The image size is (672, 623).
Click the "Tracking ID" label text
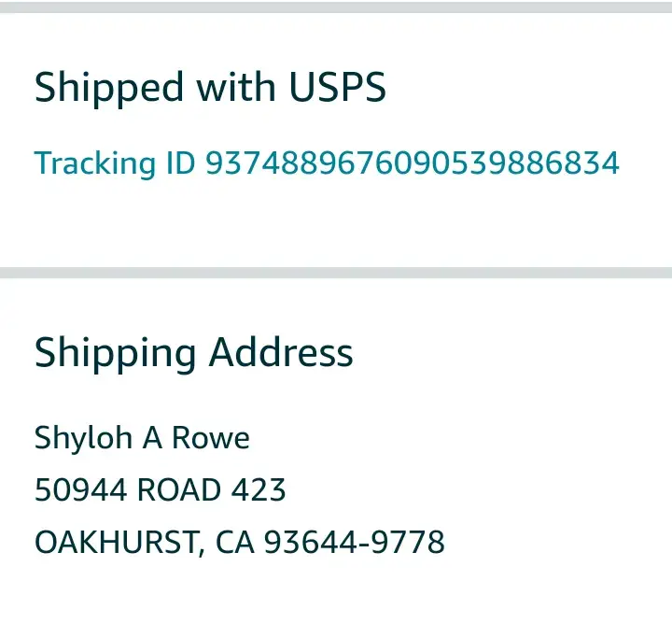tap(115, 163)
